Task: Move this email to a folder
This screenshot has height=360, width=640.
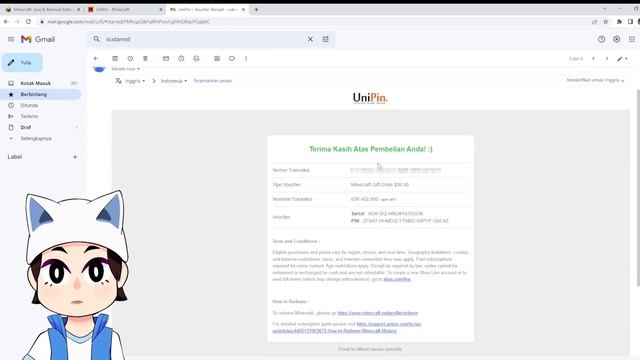Action: [217, 58]
